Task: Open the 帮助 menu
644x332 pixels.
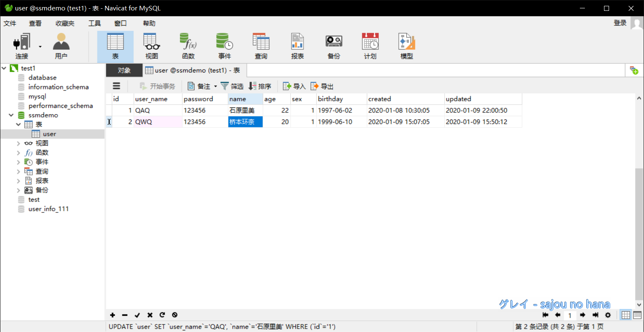Action: pos(149,23)
